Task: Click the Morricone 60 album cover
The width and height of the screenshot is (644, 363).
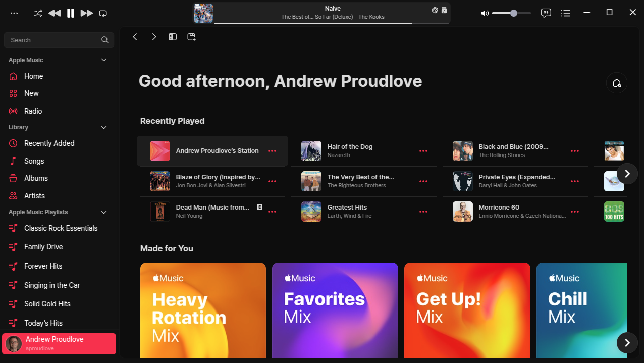Action: pos(463,212)
